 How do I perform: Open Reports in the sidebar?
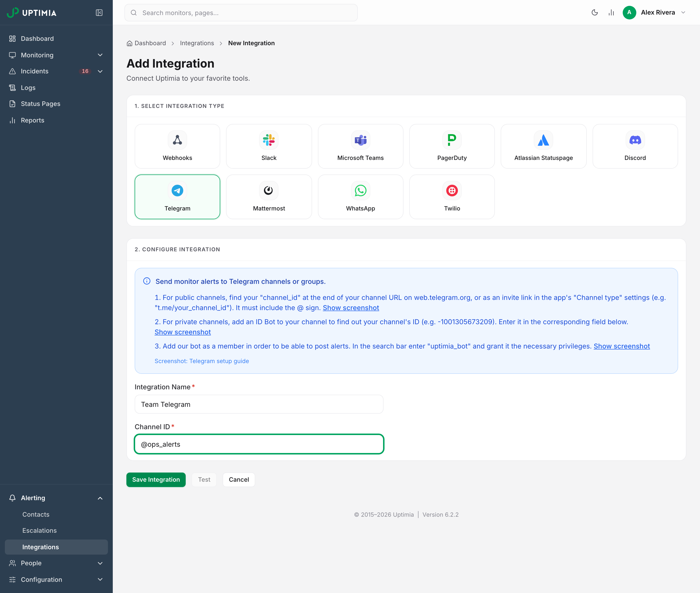pos(56,120)
